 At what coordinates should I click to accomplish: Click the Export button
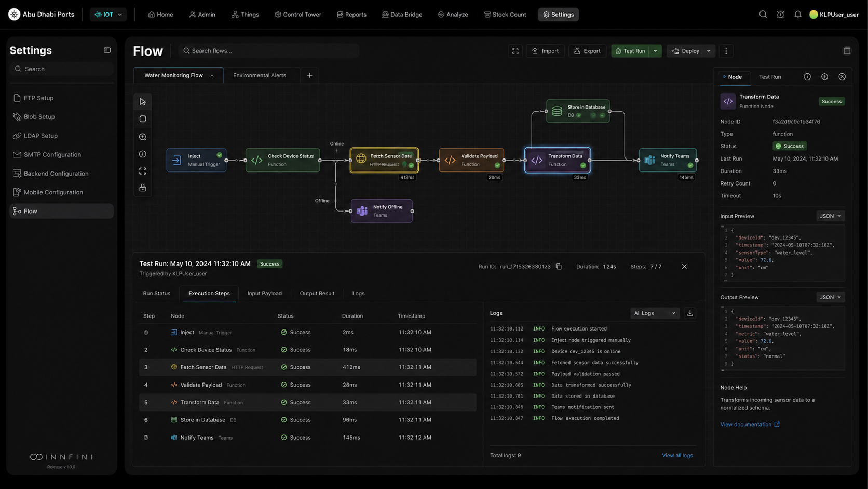pyautogui.click(x=587, y=51)
